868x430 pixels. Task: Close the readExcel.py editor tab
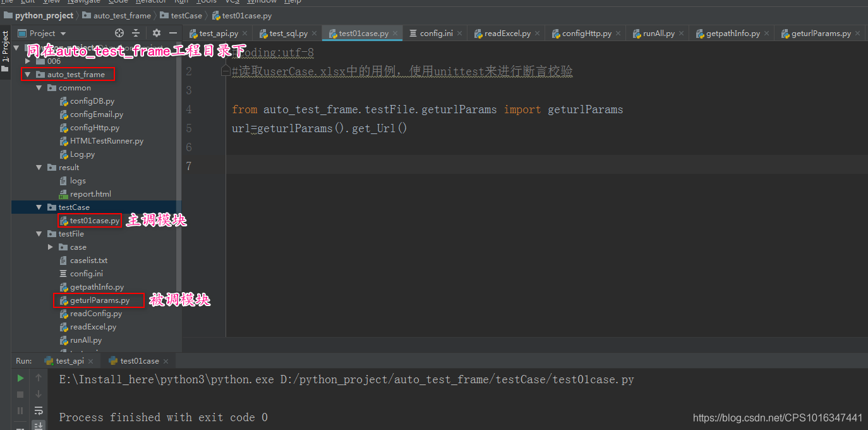[538, 34]
